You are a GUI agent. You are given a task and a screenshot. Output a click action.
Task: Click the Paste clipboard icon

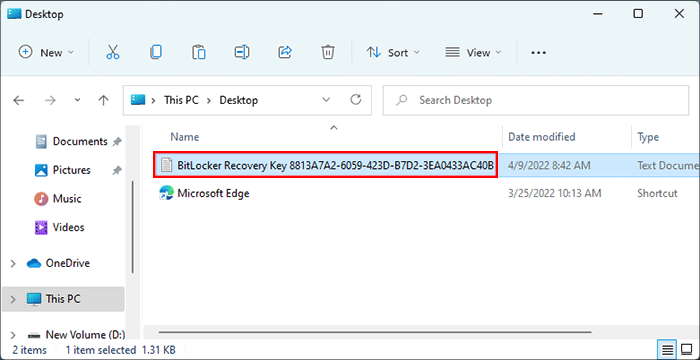click(199, 52)
